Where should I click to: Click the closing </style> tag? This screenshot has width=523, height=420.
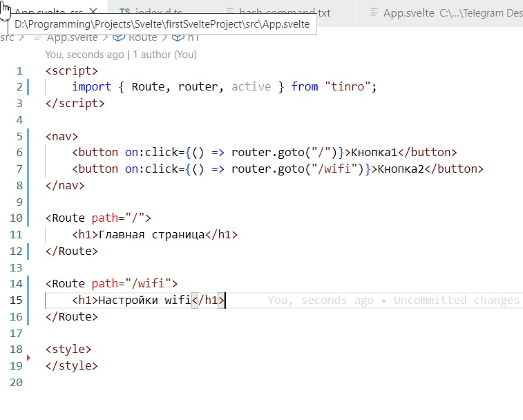pyautogui.click(x=72, y=365)
